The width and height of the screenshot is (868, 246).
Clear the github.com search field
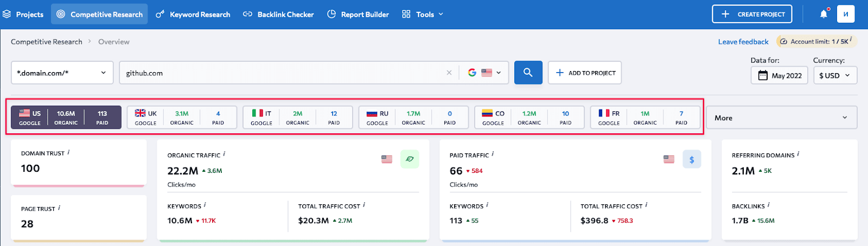click(449, 73)
